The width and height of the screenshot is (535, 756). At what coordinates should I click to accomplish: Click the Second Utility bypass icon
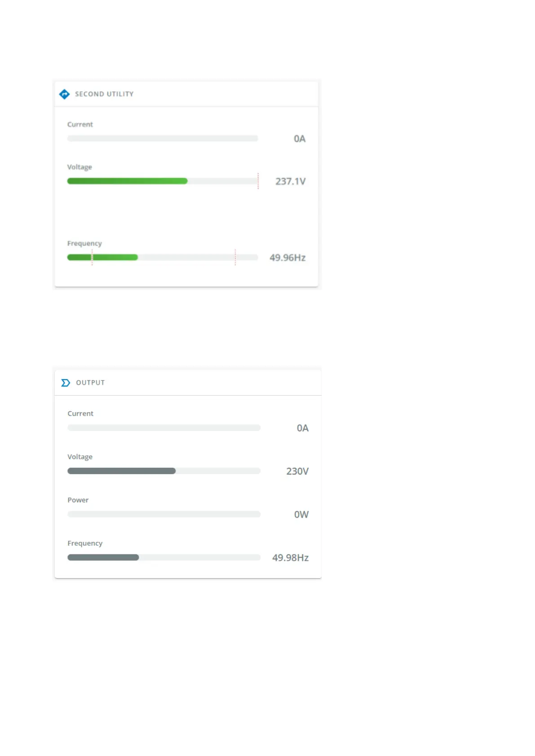pos(64,94)
